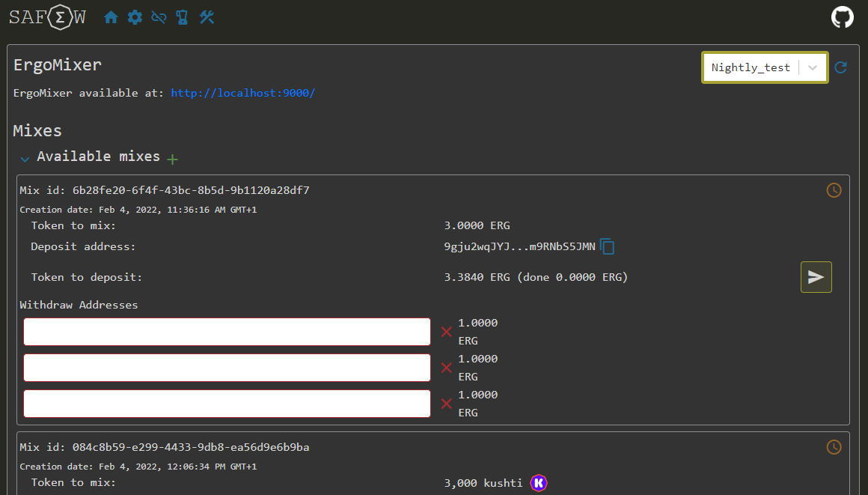The width and height of the screenshot is (868, 495).
Task: Click the second withdraw address field
Action: click(227, 368)
